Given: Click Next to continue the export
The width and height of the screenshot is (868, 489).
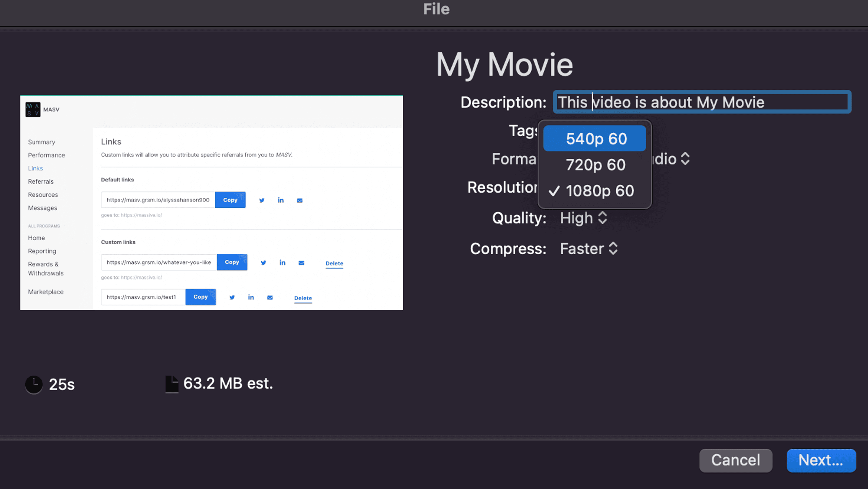Looking at the screenshot, I should [x=821, y=460].
